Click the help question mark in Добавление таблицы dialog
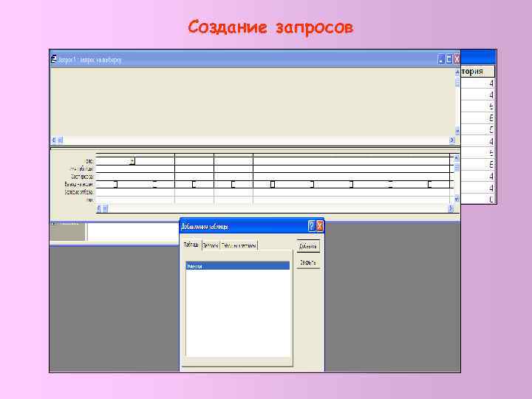The image size is (532, 399). pos(312,226)
